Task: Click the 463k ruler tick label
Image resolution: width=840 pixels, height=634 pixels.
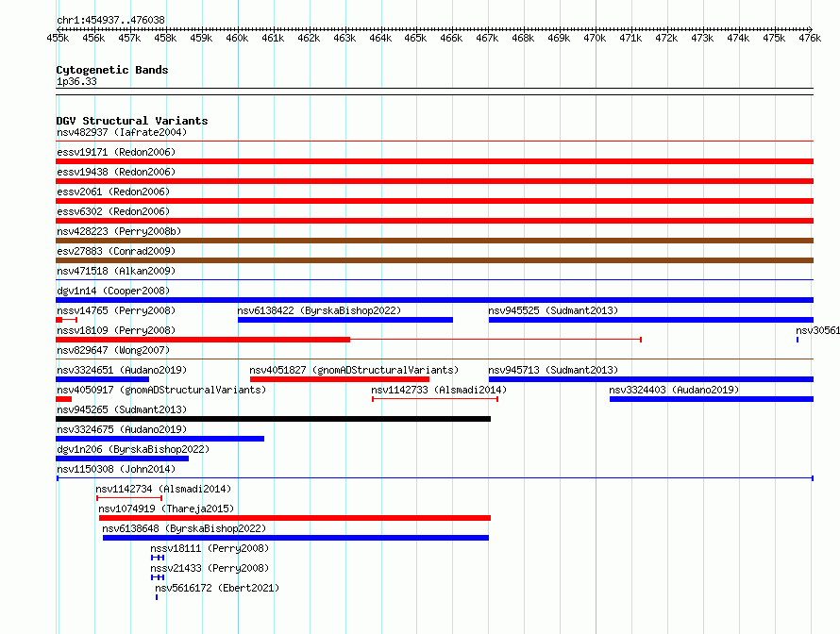Action: coord(344,38)
